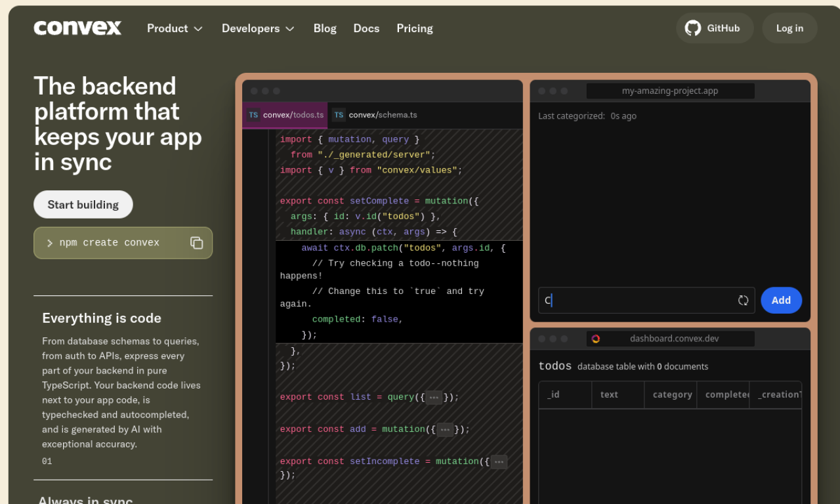Open the Developers dropdown menu
840x504 pixels.
257,28
